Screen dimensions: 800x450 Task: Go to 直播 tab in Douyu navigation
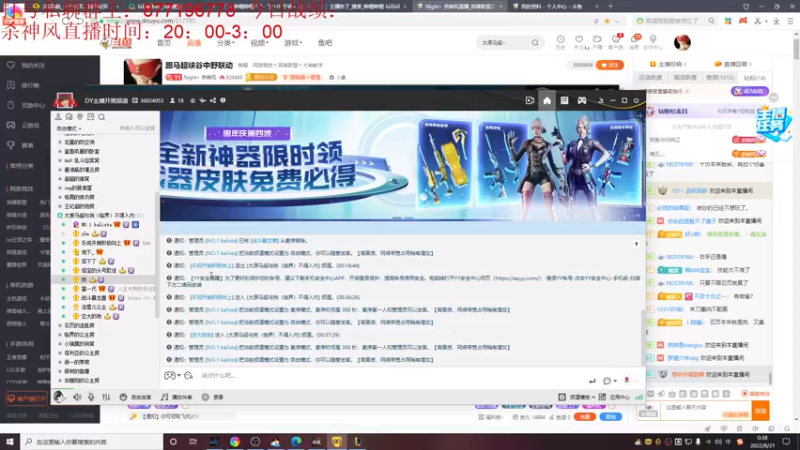pos(194,43)
